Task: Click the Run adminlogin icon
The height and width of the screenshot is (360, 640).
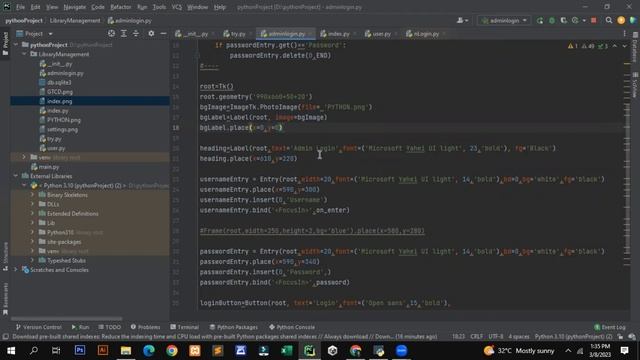Action: point(540,20)
